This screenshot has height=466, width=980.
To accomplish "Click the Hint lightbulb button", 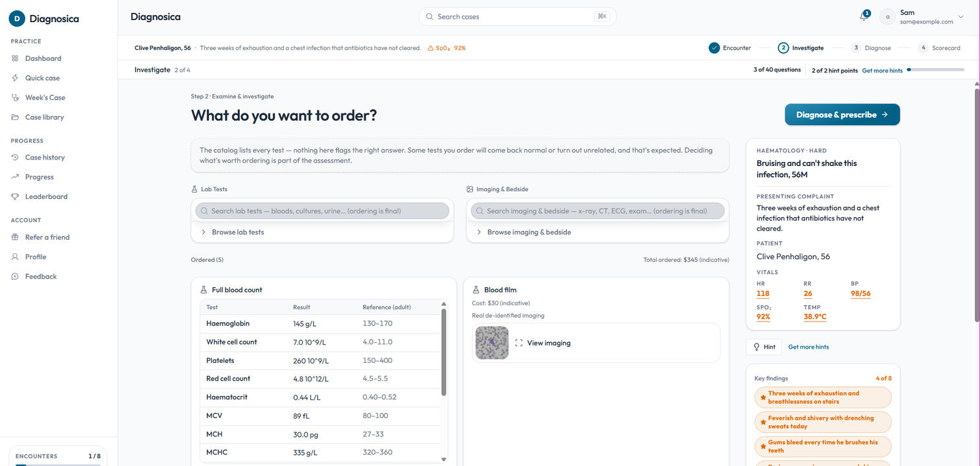I will coord(764,347).
